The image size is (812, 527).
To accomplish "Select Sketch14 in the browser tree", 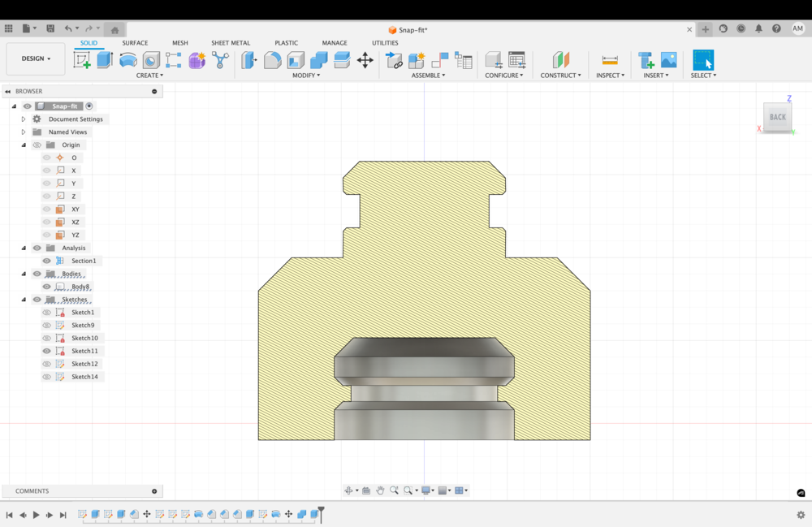I will pos(84,377).
